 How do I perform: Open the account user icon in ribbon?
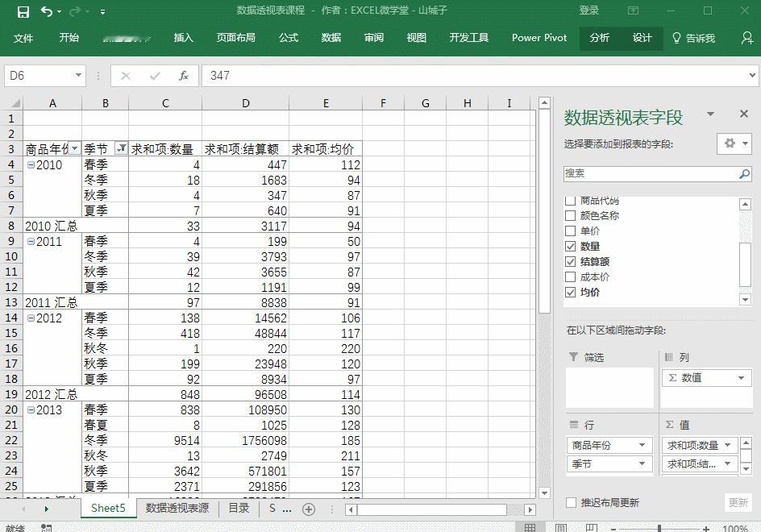point(747,38)
